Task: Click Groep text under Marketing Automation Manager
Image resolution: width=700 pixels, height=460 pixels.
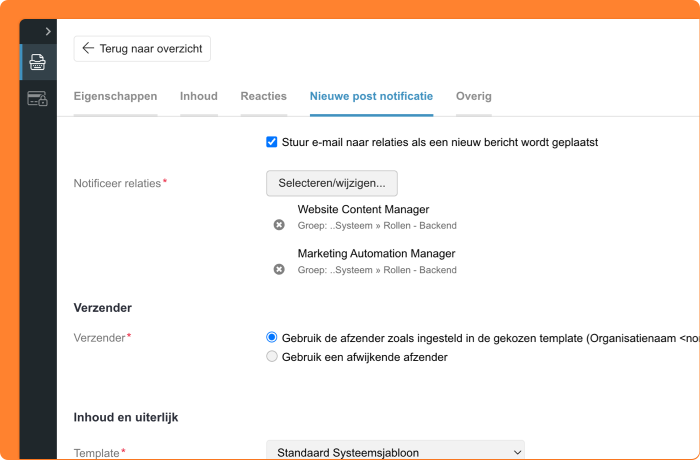Action: (x=377, y=270)
